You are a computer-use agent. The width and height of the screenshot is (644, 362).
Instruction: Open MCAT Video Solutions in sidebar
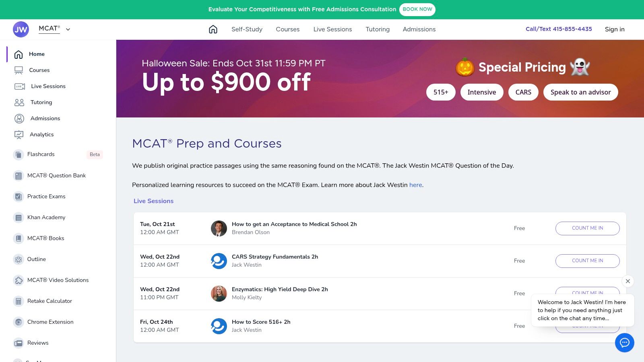pos(58,280)
